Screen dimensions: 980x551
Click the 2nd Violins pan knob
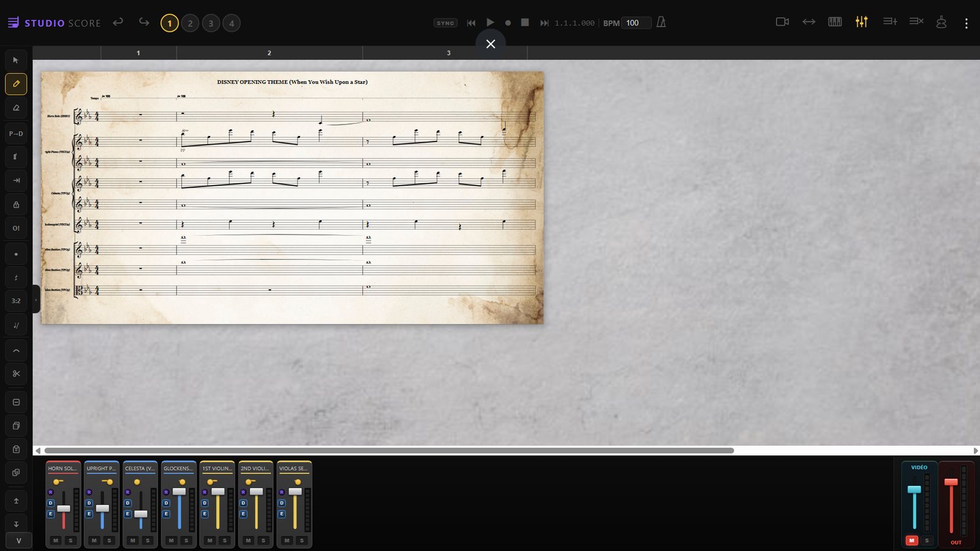(x=249, y=482)
